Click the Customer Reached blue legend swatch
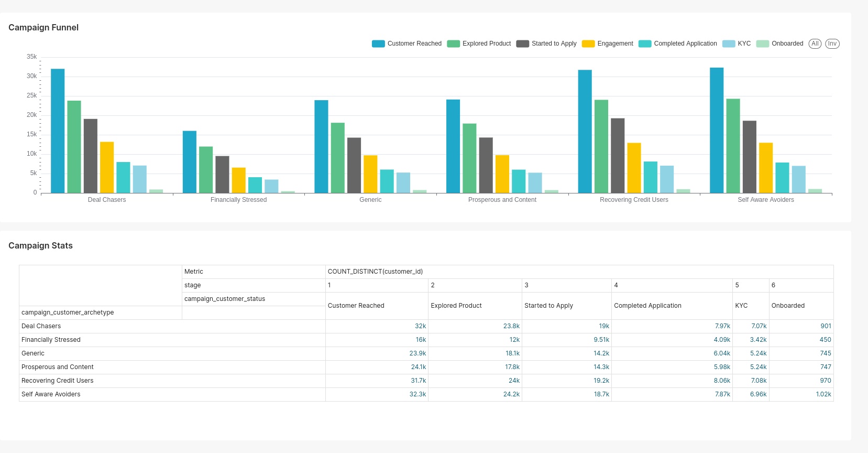The width and height of the screenshot is (868, 453). point(378,44)
